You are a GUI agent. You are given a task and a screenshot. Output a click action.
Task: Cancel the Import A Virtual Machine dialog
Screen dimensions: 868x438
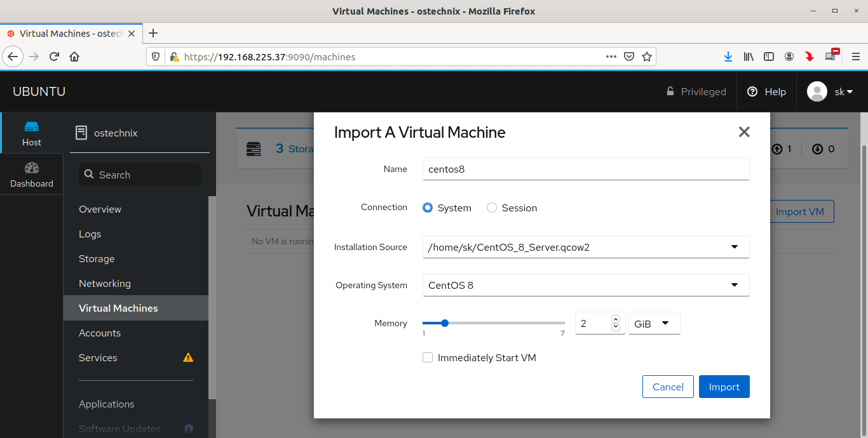click(x=668, y=386)
